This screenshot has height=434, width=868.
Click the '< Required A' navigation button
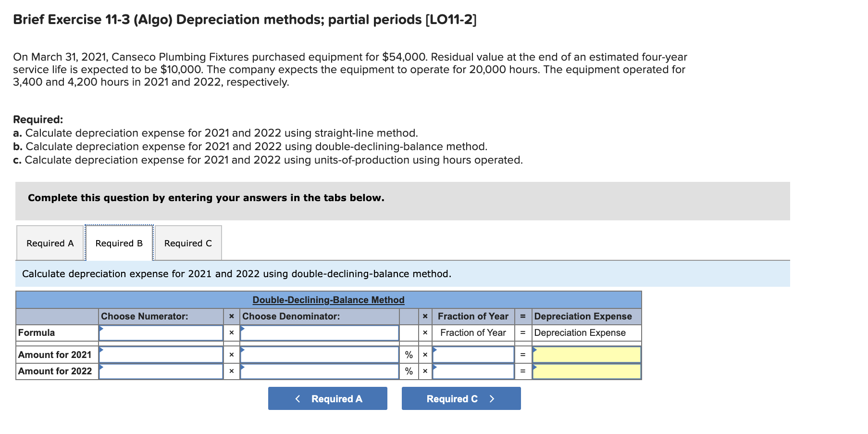tap(327, 398)
